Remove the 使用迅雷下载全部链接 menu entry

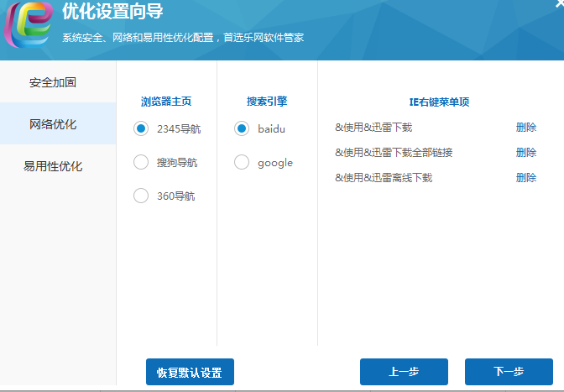pos(526,153)
